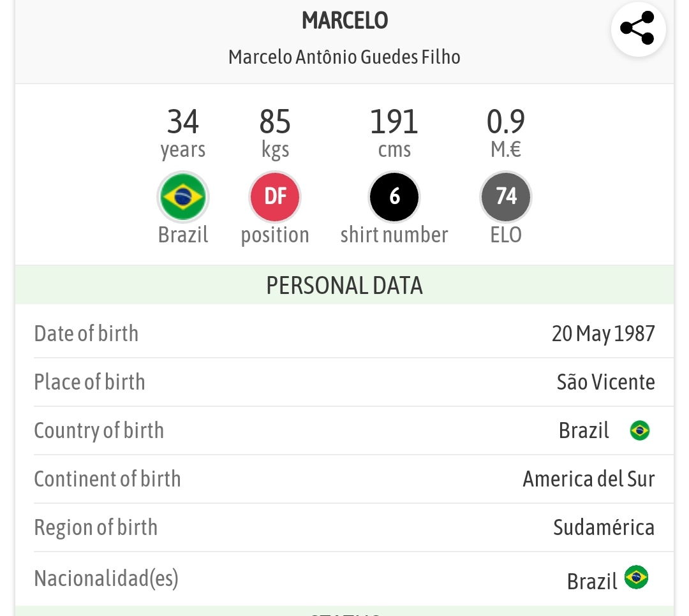Viewport: 689px width, 616px height.
Task: Tap the 85 kgs weight stat
Action: 275,133
